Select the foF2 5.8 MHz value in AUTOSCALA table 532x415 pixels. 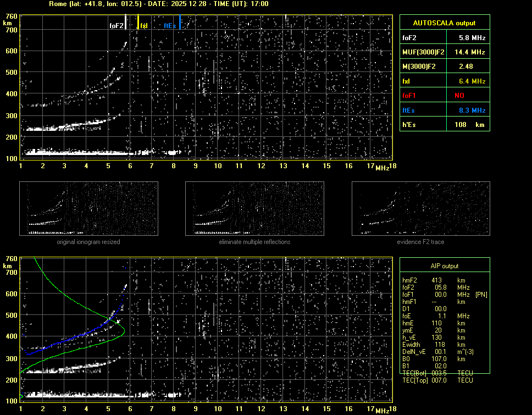tap(472, 38)
